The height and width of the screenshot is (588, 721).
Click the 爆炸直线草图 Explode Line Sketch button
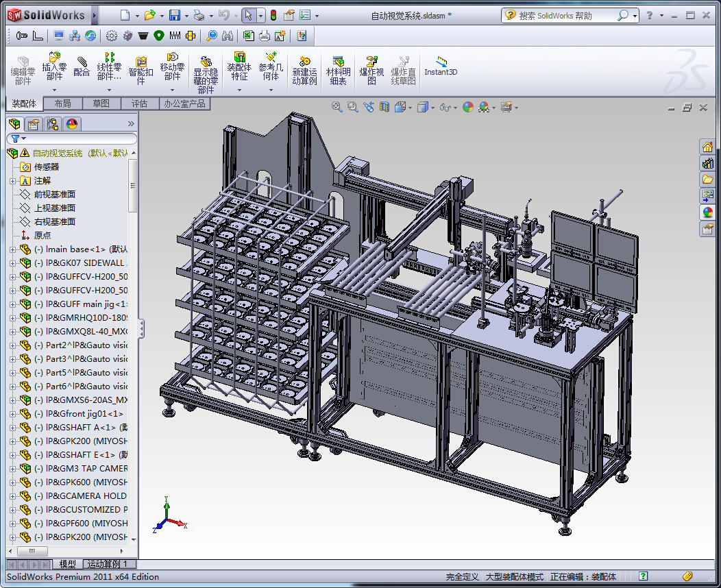tap(403, 70)
